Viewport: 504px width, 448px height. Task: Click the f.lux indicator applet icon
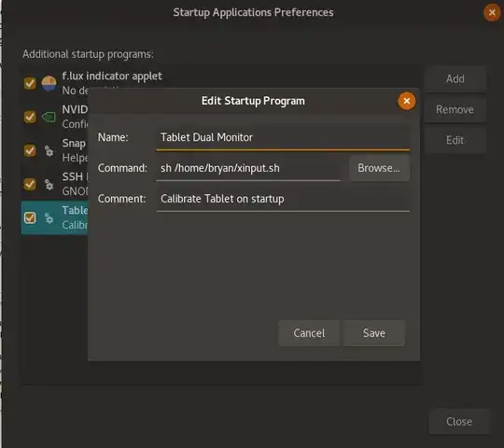coord(49,83)
